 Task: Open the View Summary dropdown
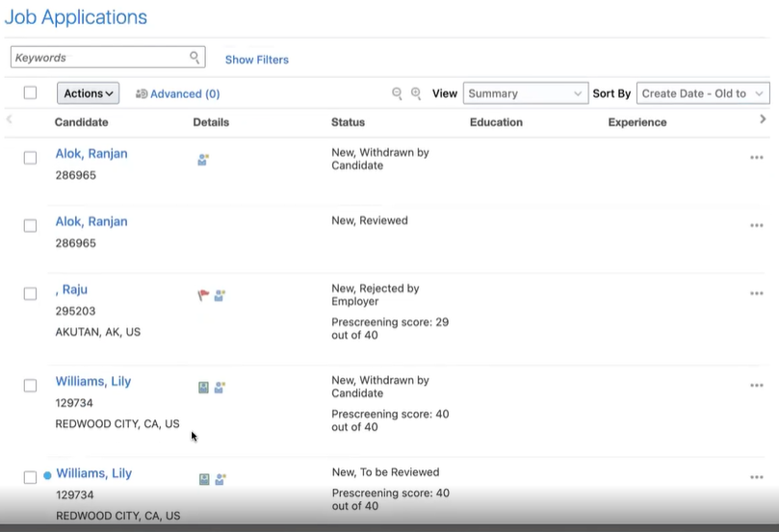click(526, 93)
